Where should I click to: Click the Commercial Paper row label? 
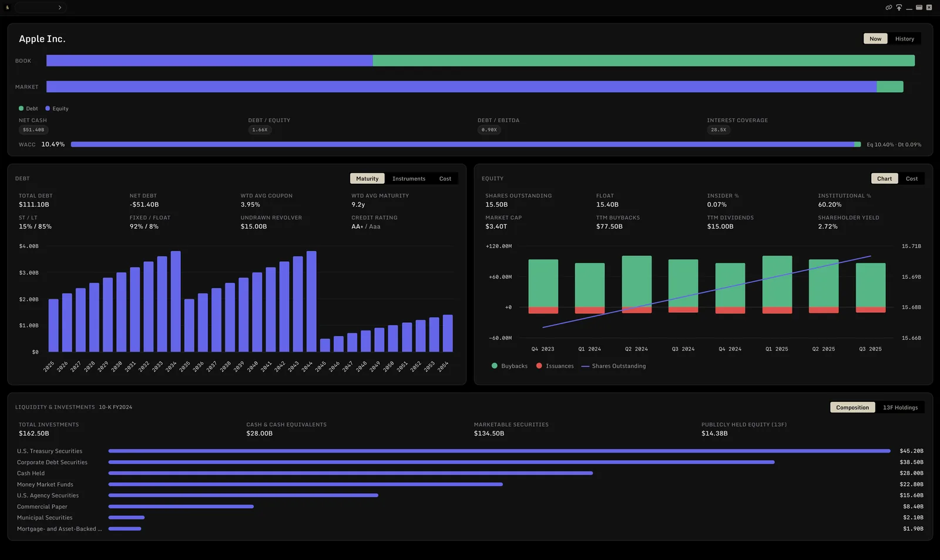coord(42,507)
